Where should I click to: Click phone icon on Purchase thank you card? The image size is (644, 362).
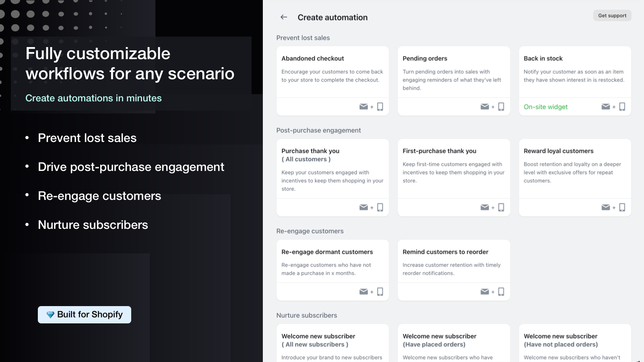(380, 207)
